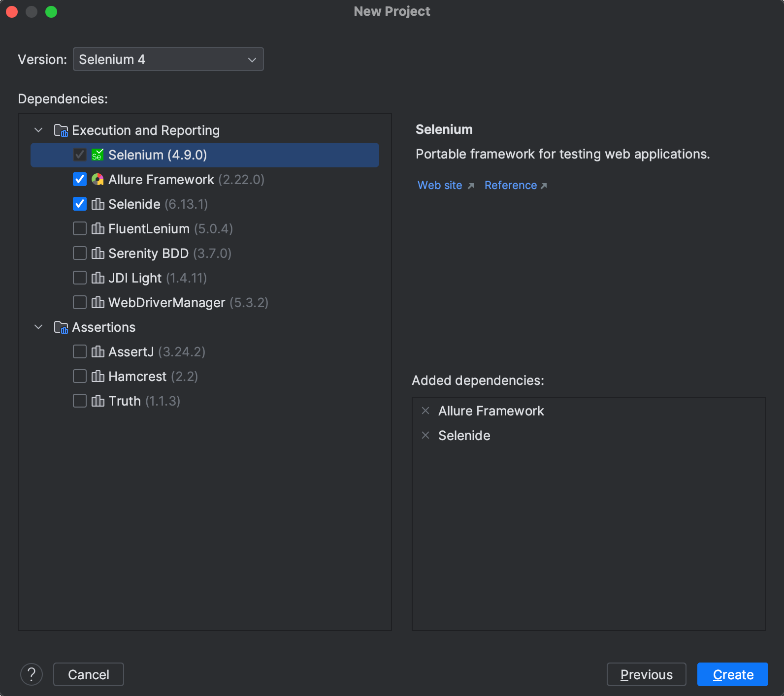Click the Allure Framework colorful icon
The width and height of the screenshot is (784, 696).
98,180
